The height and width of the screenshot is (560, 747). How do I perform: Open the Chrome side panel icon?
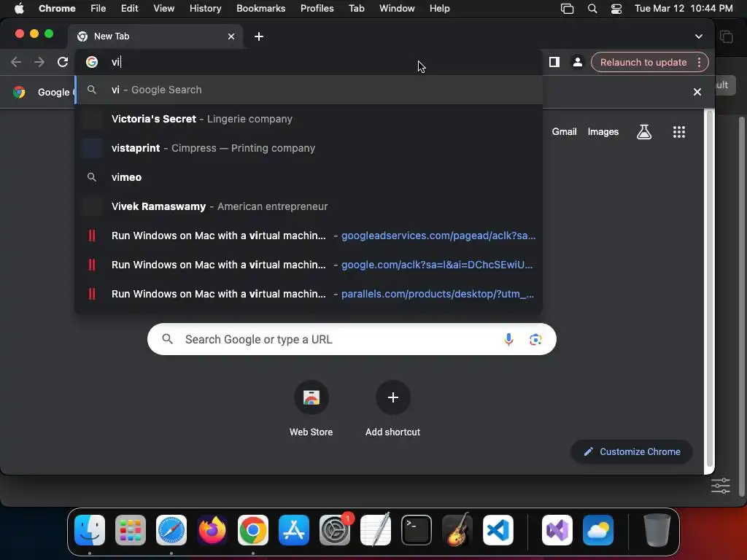click(x=554, y=62)
